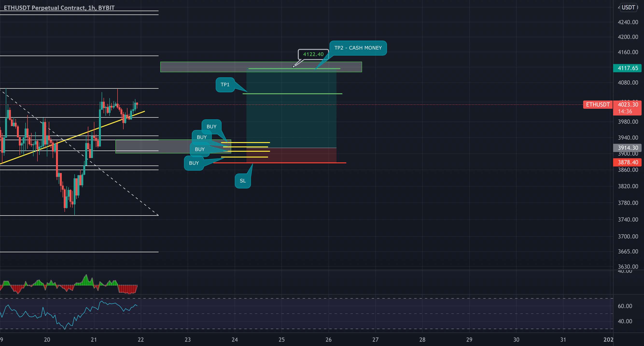Click date 31 on the time axis
This screenshot has height=346, width=644.
coord(563,339)
